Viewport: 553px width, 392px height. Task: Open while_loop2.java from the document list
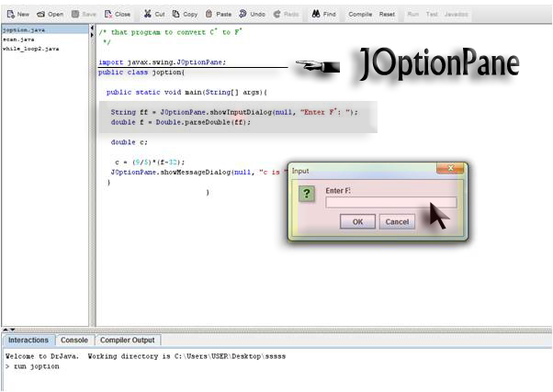pos(30,49)
